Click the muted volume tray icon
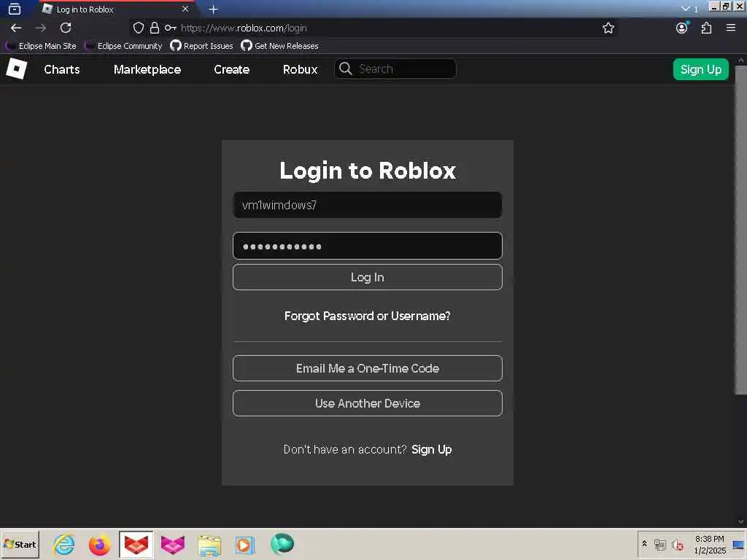 click(x=677, y=545)
